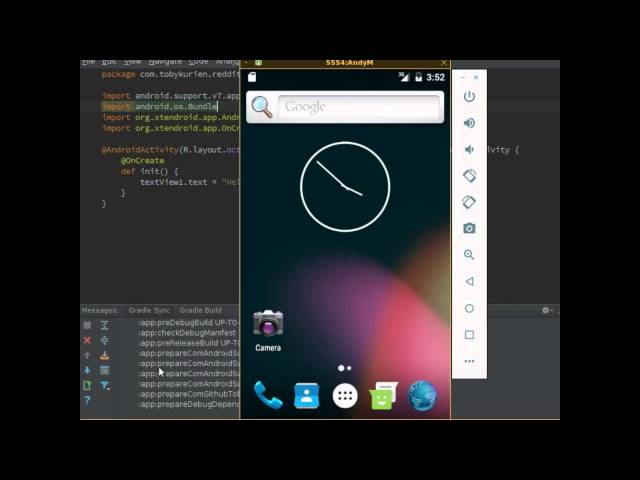Launch the Phone dialer from the dock

[268, 395]
